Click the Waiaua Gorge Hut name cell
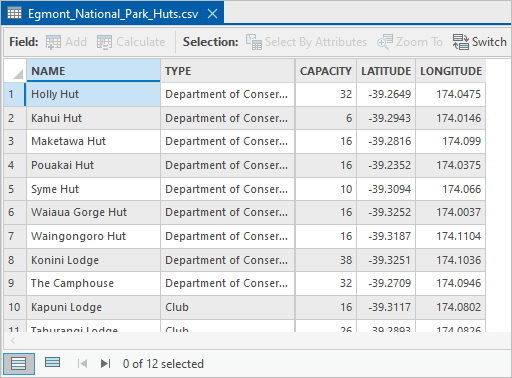Screen dimensions: 512x378 (x=94, y=212)
